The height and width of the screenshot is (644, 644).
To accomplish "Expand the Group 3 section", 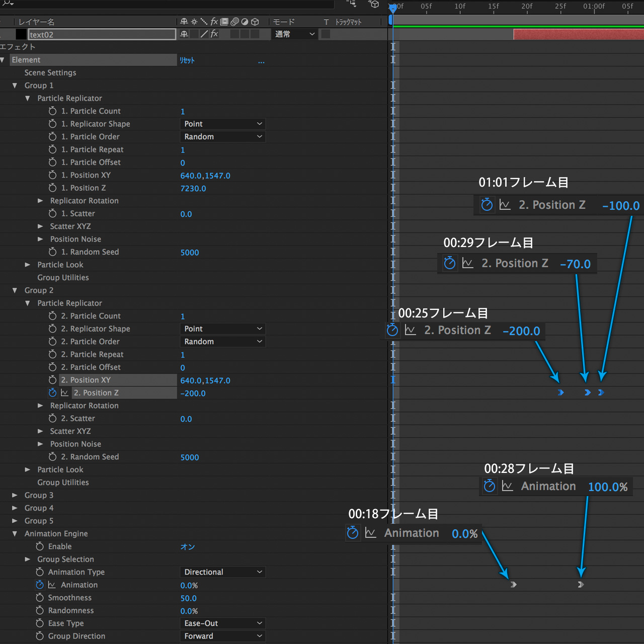I will (x=15, y=496).
